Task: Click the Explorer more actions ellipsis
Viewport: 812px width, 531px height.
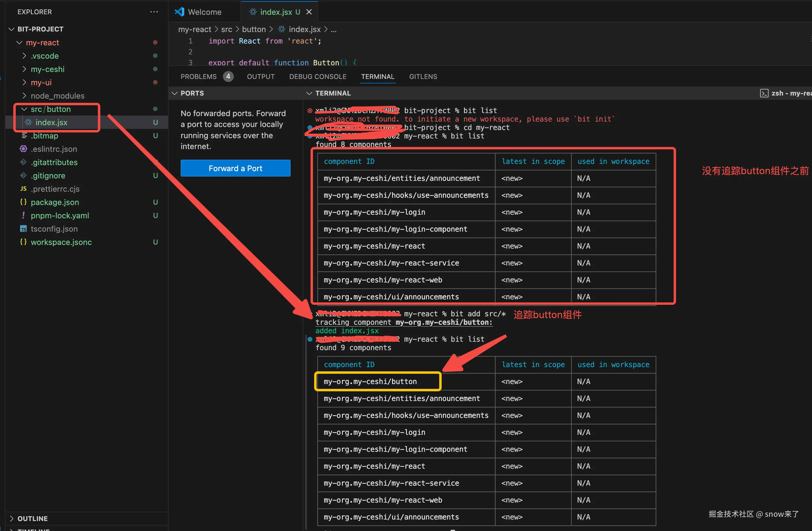Action: tap(154, 12)
